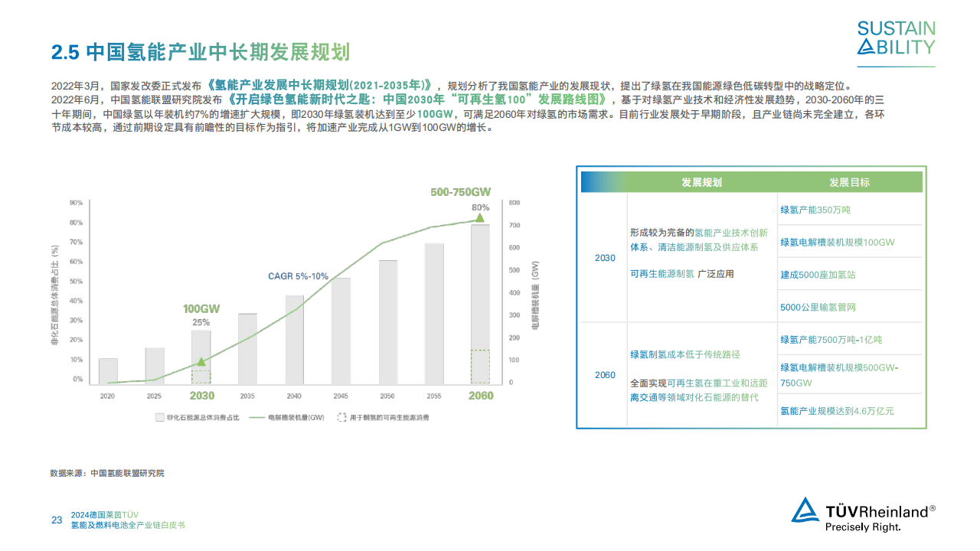Image resolution: width=980 pixels, height=551 pixels.
Task: Click the dashed box legend for 用于制氢的可再生能源消费
Action: (341, 418)
